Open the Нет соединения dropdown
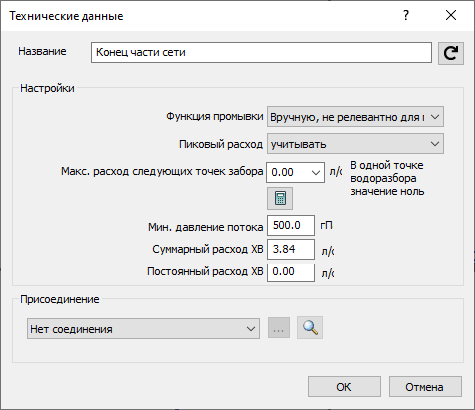Screen dimensions: 475x410 (x=143, y=329)
